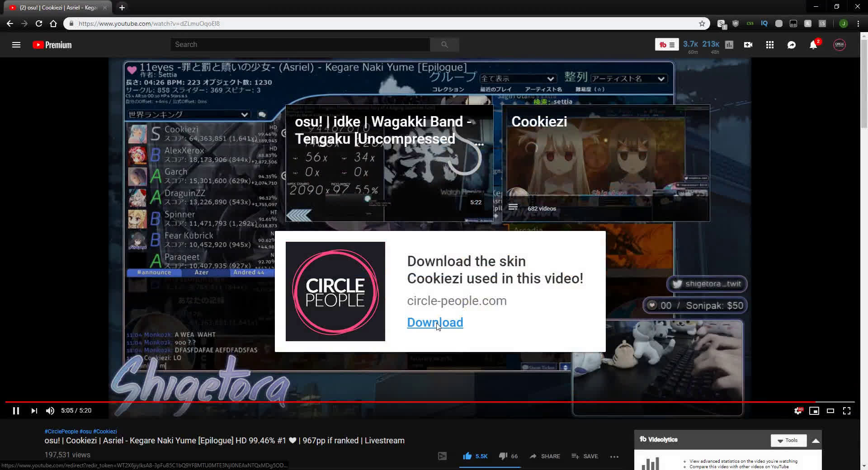Open a new browser tab
This screenshot has width=868, height=470.
[122, 8]
